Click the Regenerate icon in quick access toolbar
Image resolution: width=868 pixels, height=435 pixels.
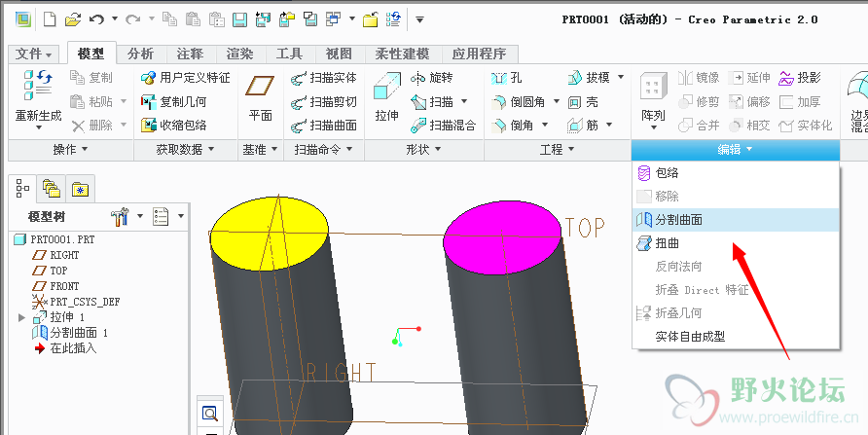click(x=393, y=19)
